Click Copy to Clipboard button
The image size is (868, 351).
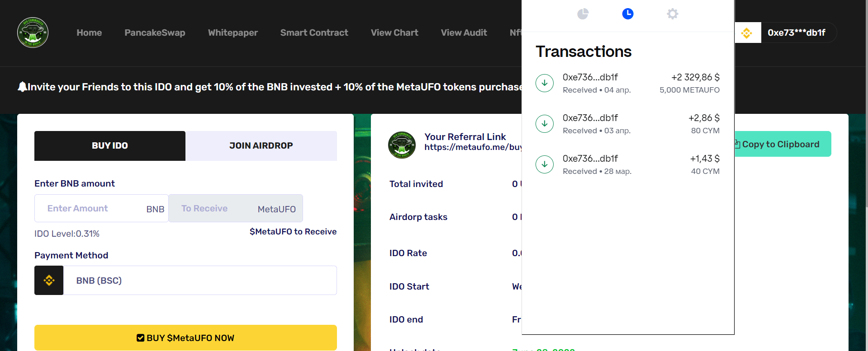point(783,144)
